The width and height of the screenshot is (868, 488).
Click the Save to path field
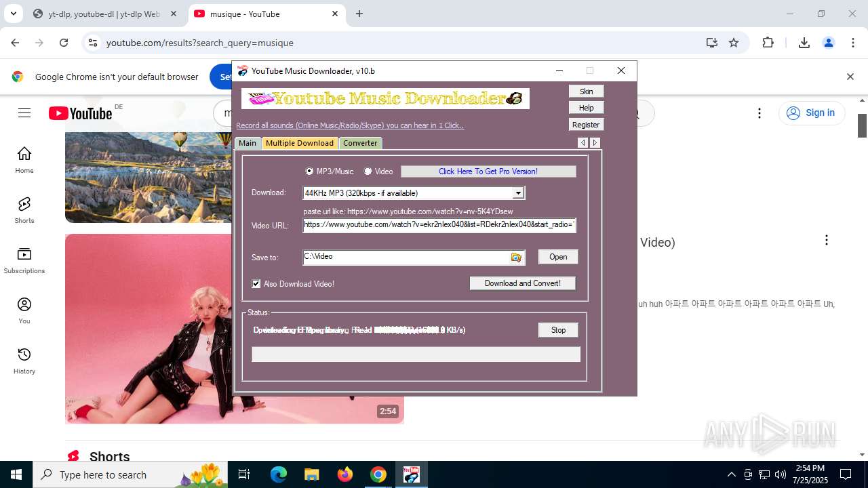[x=406, y=257]
